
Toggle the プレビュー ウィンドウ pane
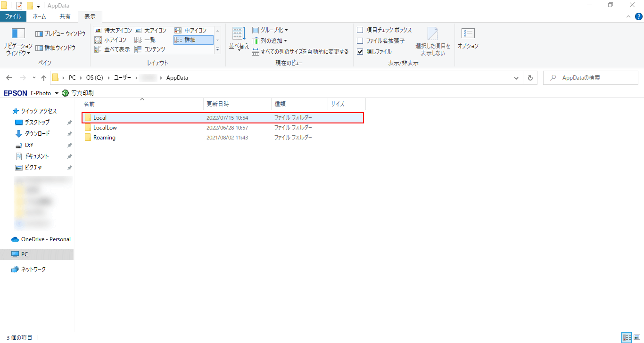click(60, 34)
